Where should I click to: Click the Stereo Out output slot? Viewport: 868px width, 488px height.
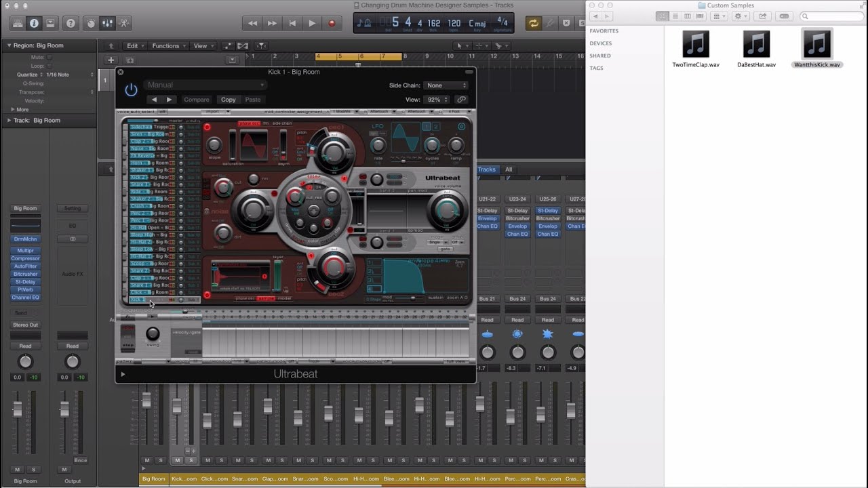(25, 325)
